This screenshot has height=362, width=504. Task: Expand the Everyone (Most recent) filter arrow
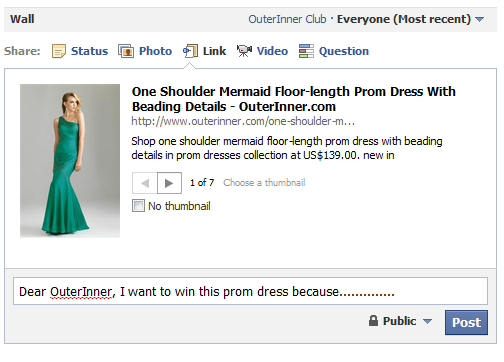click(479, 19)
